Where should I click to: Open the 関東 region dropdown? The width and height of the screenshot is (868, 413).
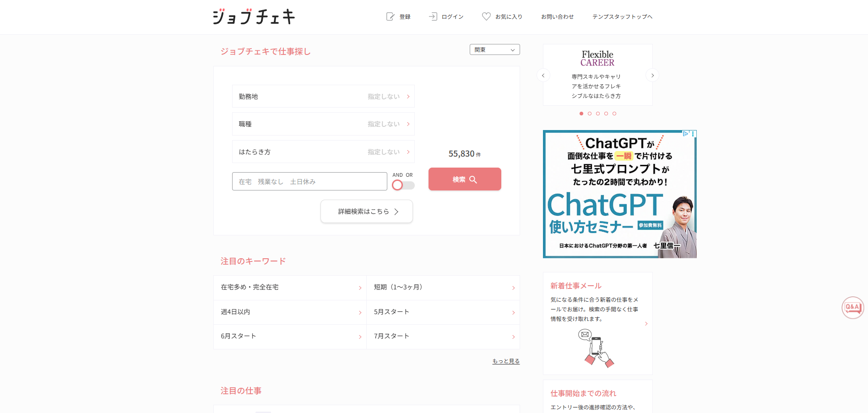click(494, 49)
